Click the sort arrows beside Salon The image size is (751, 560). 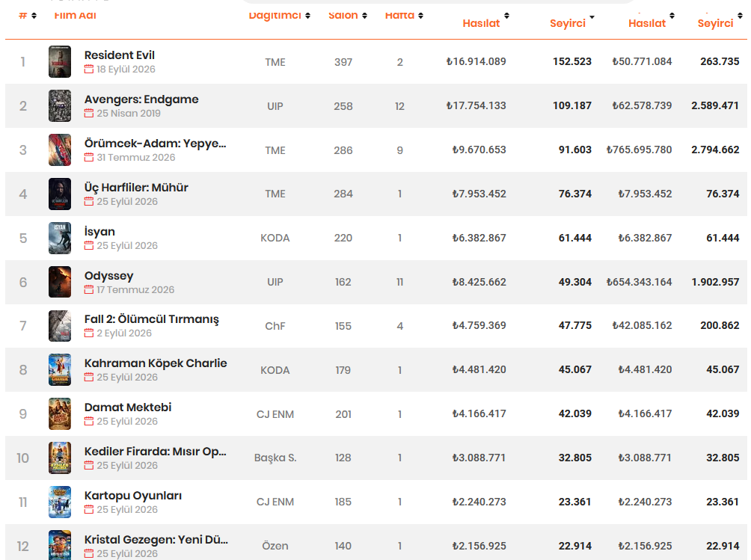364,16
